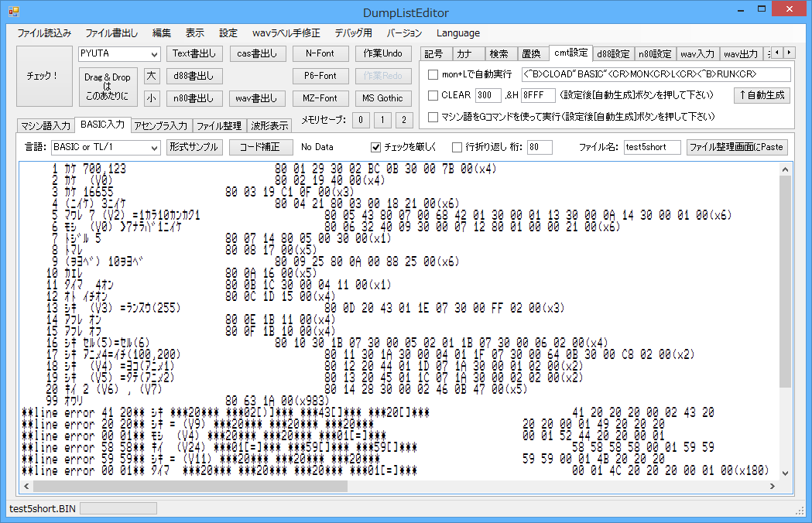Image resolution: width=812 pixels, height=523 pixels.
Task: Enable マシン語をGコマンドを使って実行 checkbox
Action: 433,117
